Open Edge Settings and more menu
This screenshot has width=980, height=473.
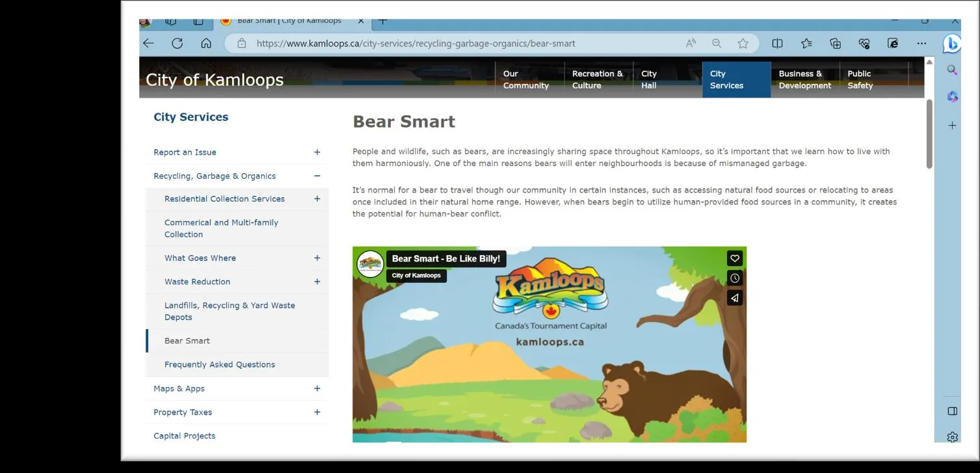coord(921,44)
